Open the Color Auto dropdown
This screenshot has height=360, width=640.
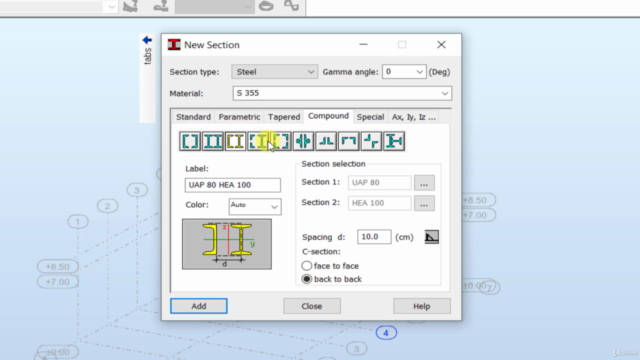pos(255,206)
